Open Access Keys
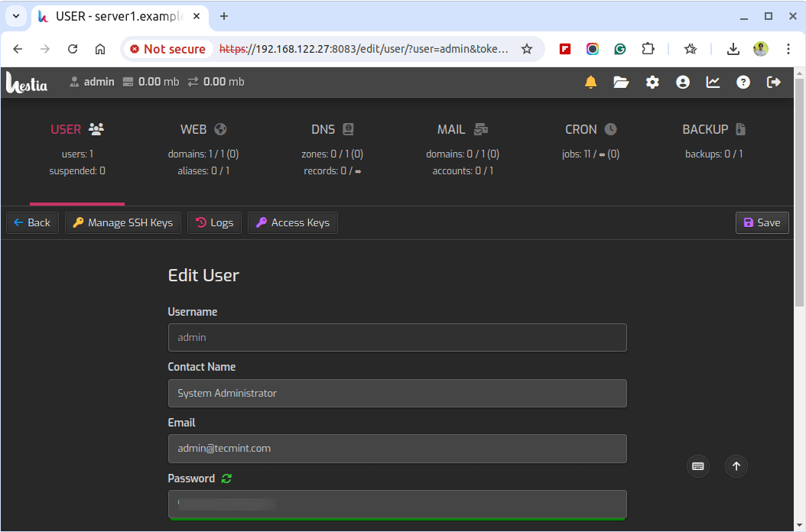The width and height of the screenshot is (806, 532). (293, 222)
